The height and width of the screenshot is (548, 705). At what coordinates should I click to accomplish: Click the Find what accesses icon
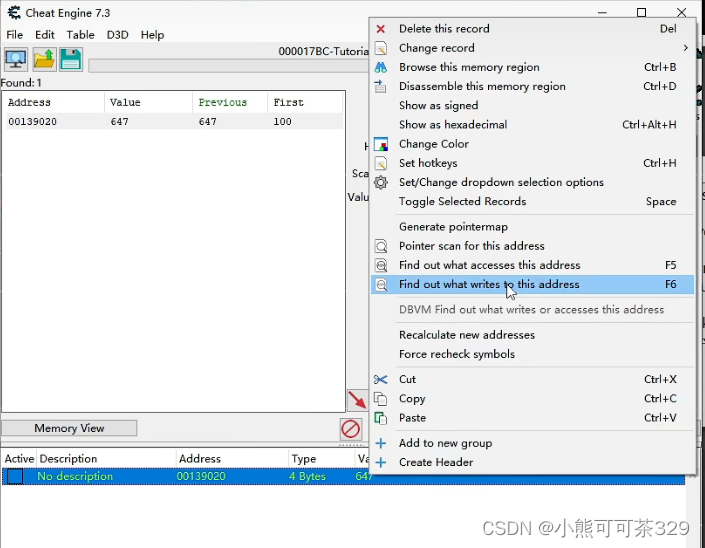coord(381,265)
